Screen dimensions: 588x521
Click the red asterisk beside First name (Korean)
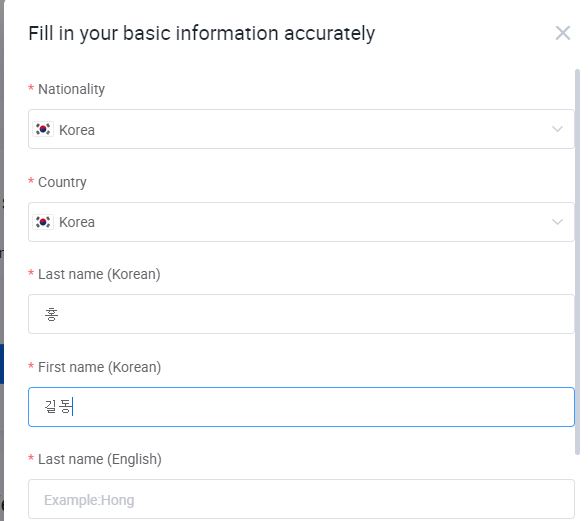(31, 366)
